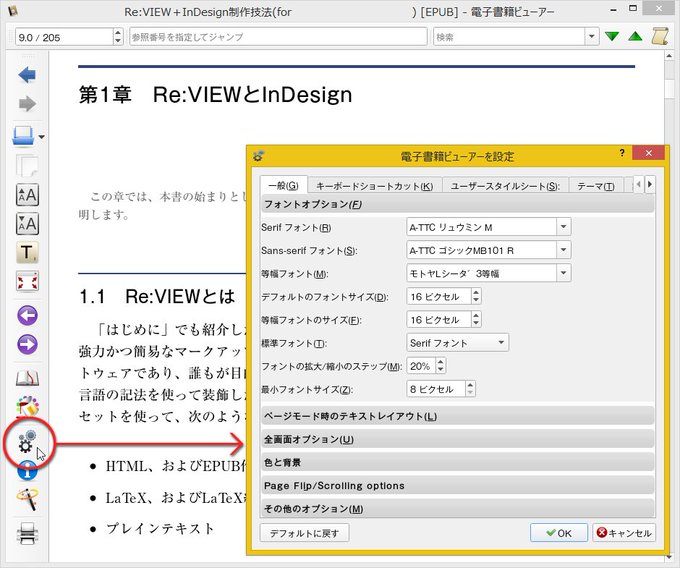Image resolution: width=680 pixels, height=568 pixels.
Task: Click the colorful theme/palette icon
Action: pos(27,406)
